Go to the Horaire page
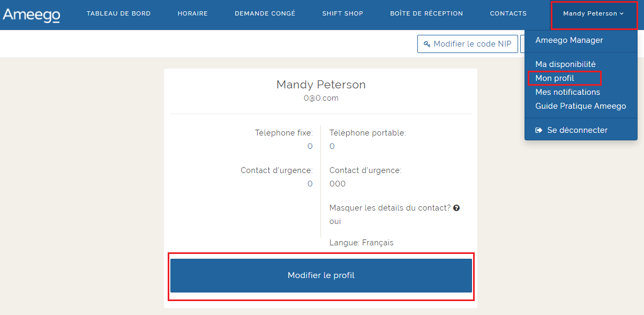The image size is (644, 315). [192, 14]
